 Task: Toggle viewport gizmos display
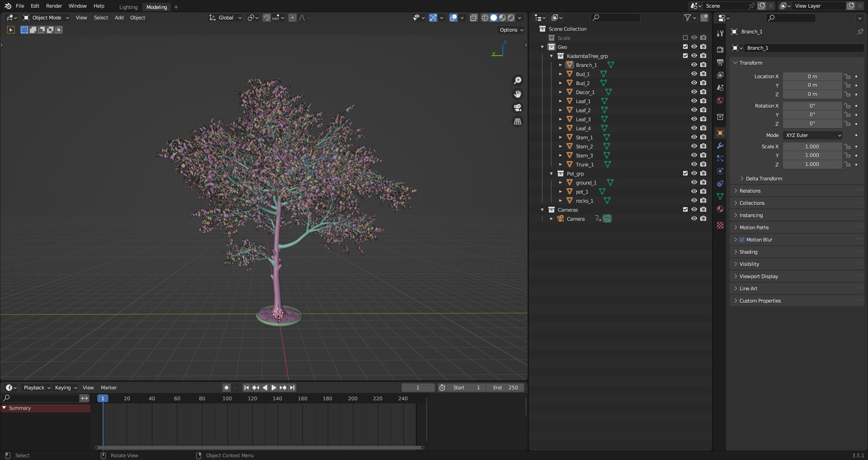tap(432, 18)
